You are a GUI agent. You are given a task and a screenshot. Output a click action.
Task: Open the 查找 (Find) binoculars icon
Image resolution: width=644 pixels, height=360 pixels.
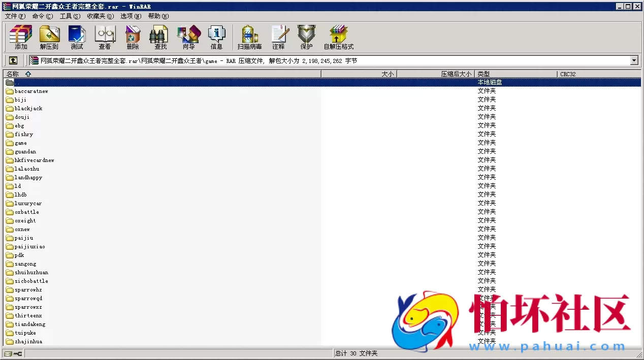point(160,38)
